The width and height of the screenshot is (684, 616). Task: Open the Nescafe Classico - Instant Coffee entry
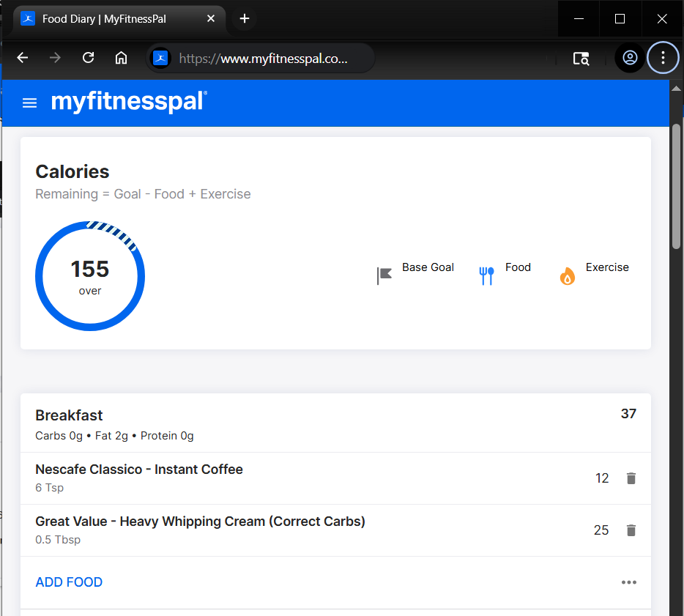pyautogui.click(x=139, y=470)
